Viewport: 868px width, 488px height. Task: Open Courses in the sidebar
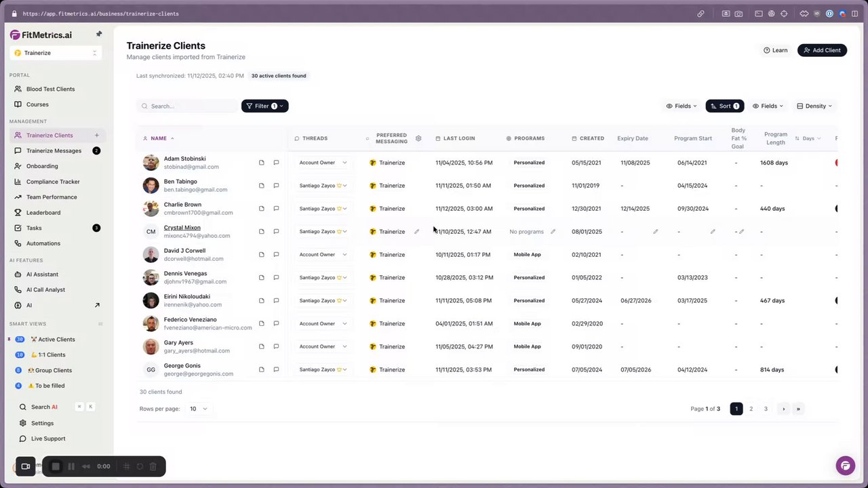pyautogui.click(x=37, y=104)
